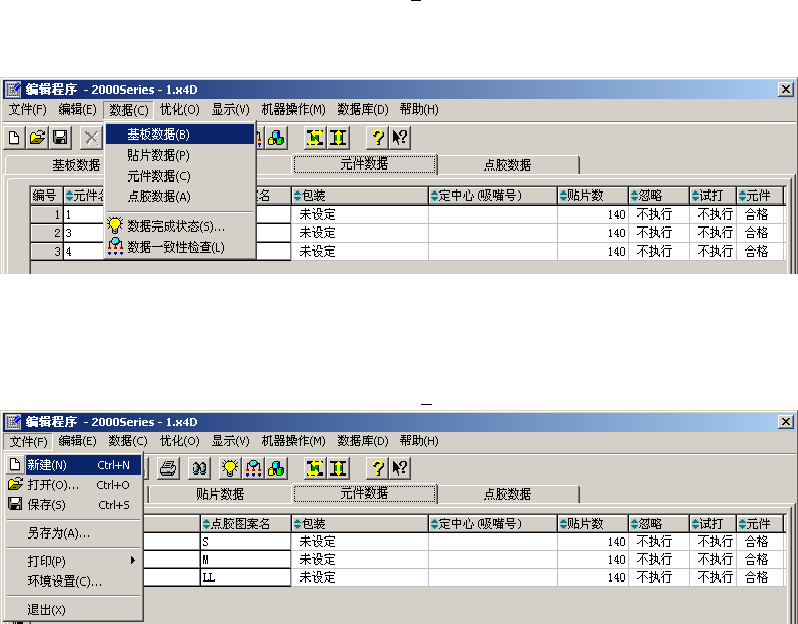Click arrow-with-question context help icon in the 文件-menu window
Image resolution: width=798 pixels, height=624 pixels.
point(400,468)
